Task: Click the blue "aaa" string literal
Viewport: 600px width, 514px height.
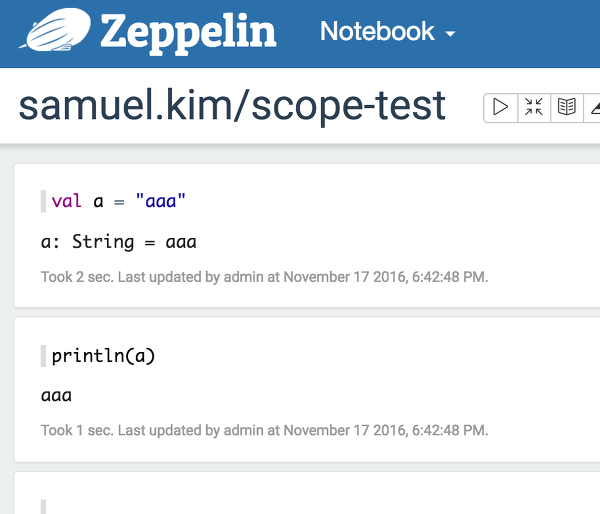Action: tap(161, 201)
